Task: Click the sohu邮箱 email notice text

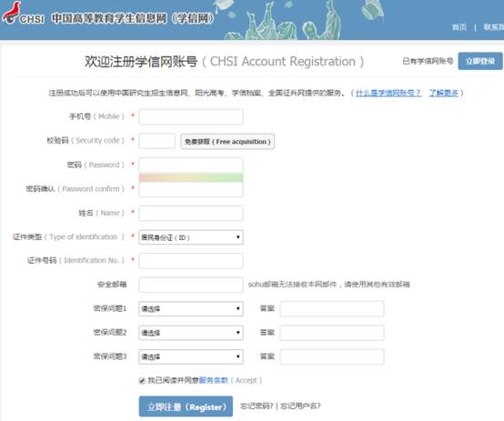Action: tap(328, 285)
